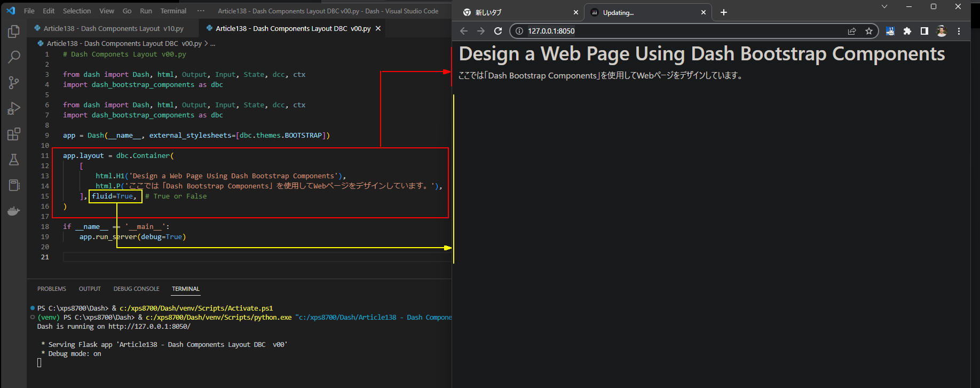The image size is (980, 388).
Task: Click the browser Forward arrow
Action: coord(481,31)
